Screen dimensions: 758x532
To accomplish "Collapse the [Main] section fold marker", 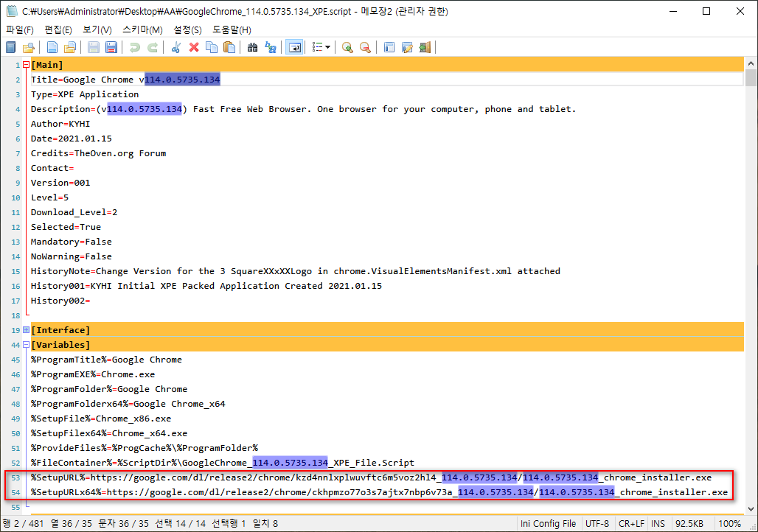I will tap(26, 64).
